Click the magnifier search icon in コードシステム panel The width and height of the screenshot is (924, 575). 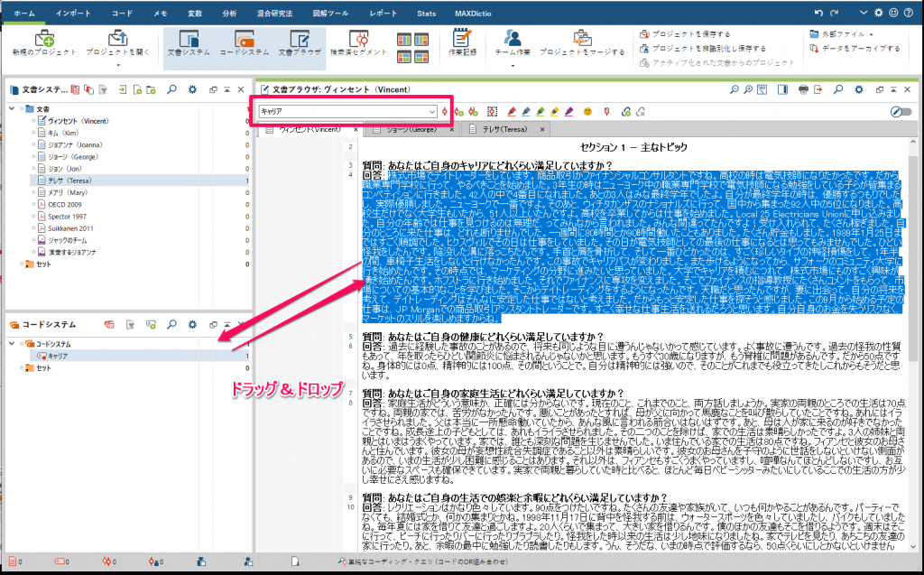[x=171, y=323]
